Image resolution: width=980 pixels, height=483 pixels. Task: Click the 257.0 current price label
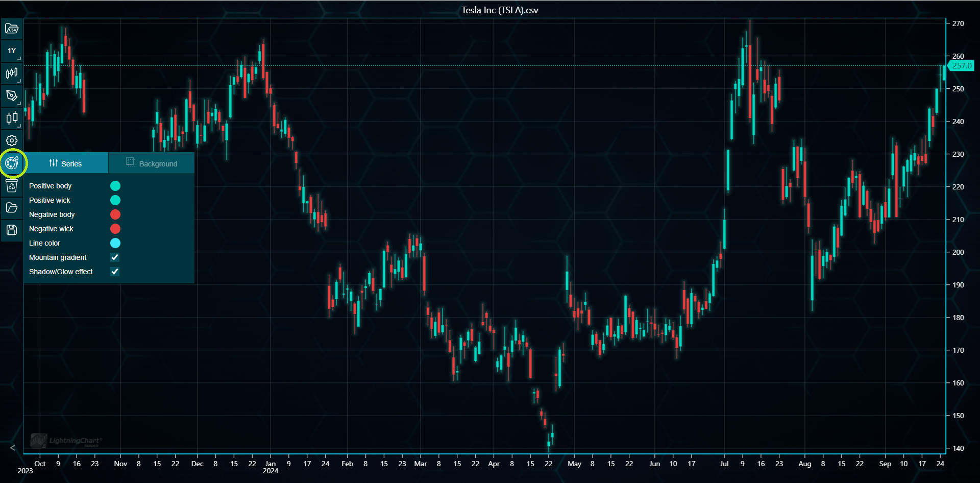[x=962, y=66]
